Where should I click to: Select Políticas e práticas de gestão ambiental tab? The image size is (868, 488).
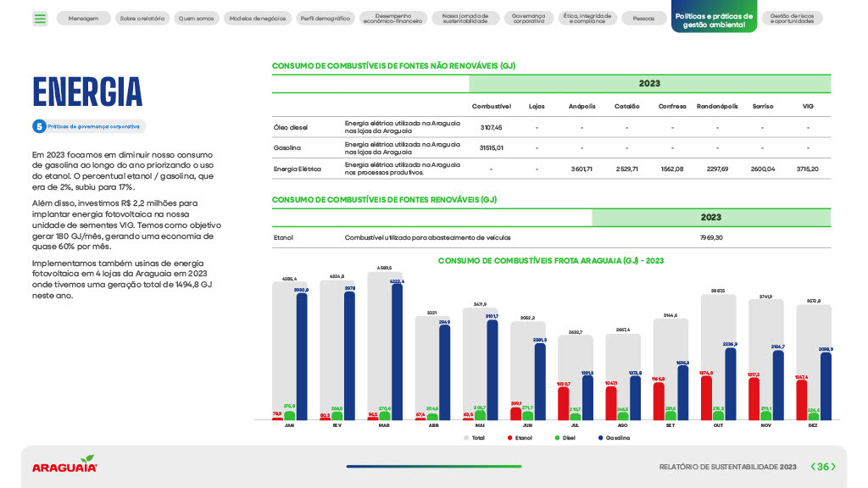coord(714,17)
